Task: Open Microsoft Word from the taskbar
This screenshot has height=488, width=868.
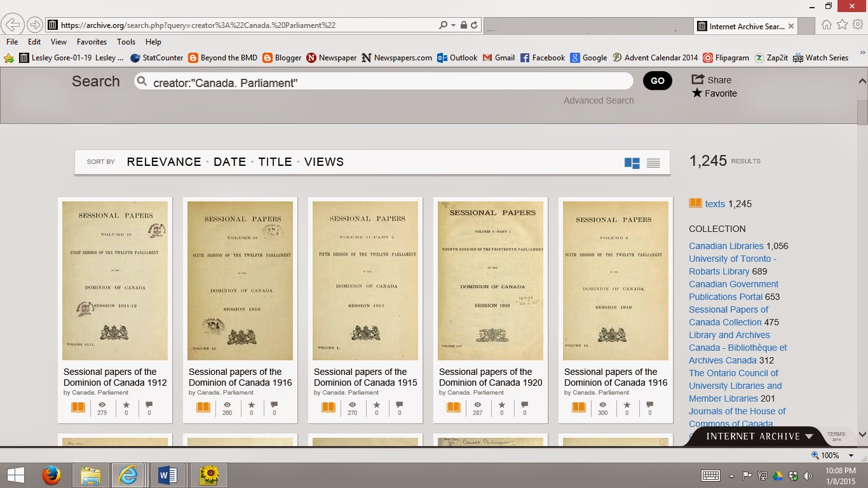Action: (168, 475)
